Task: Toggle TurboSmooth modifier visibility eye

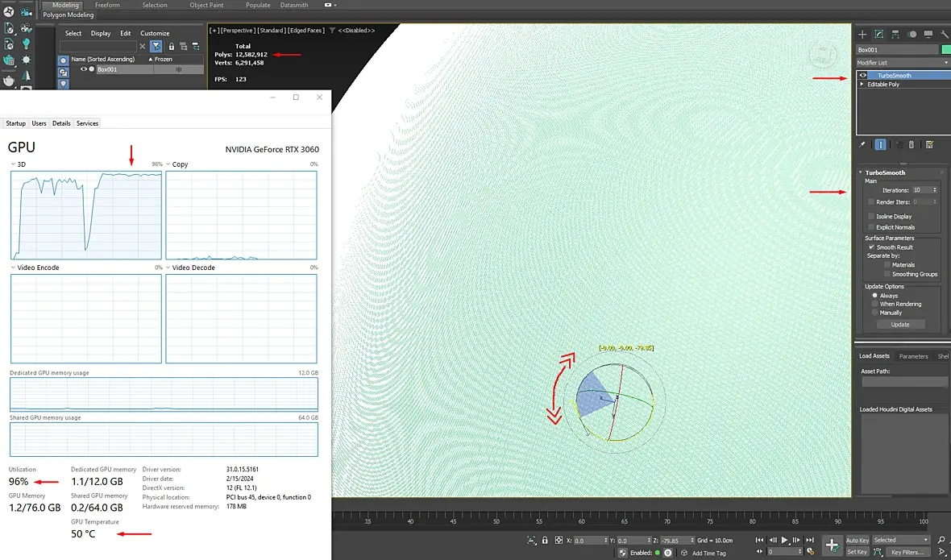Action: (x=863, y=76)
